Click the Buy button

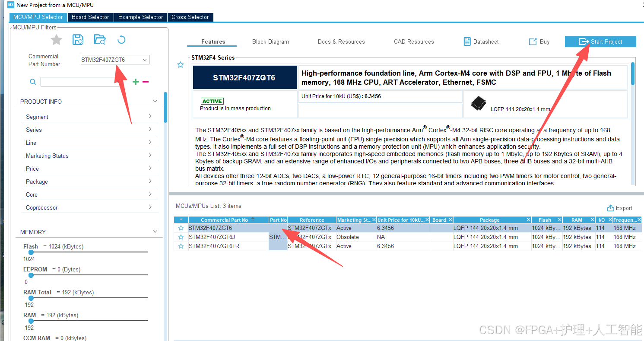[x=539, y=41]
